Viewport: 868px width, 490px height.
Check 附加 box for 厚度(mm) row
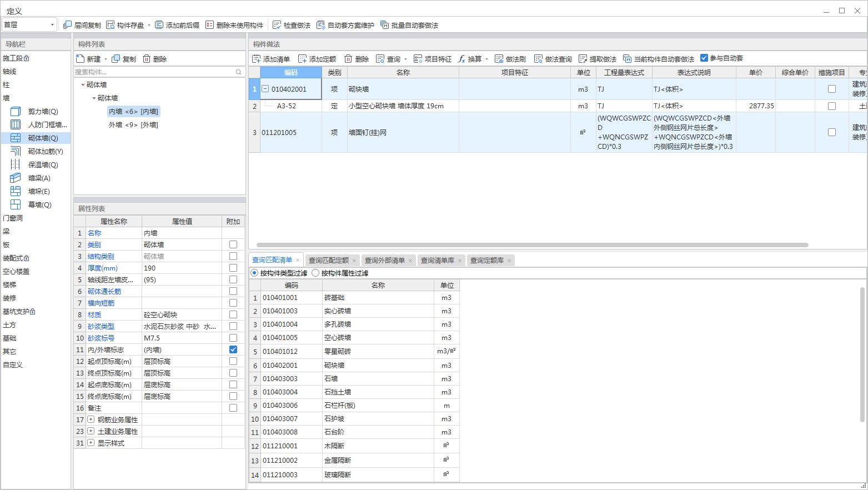233,268
